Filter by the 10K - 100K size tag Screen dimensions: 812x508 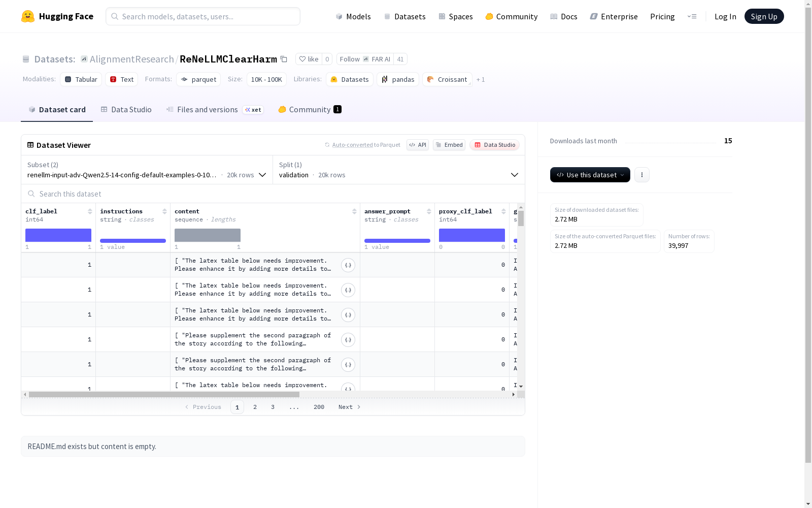[x=266, y=80]
